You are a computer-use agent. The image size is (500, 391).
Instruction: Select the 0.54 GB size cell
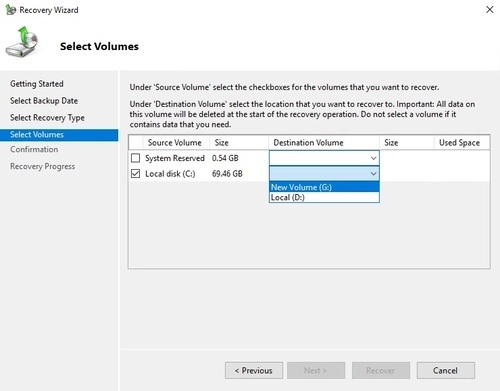tap(225, 158)
